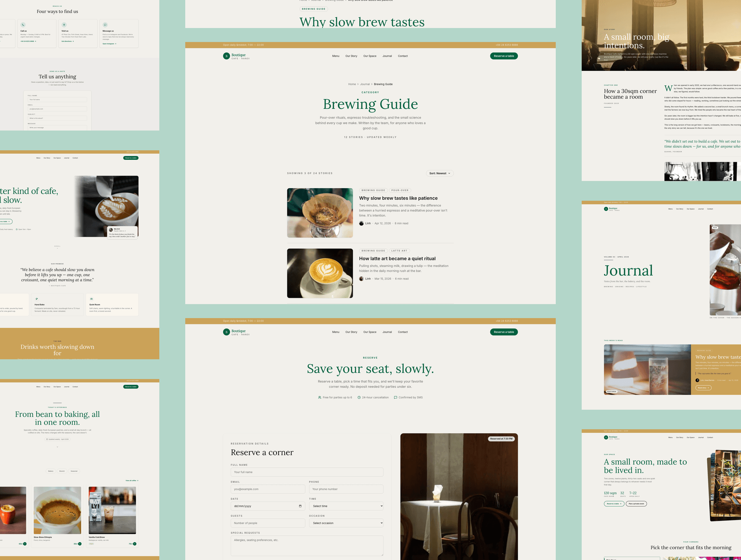Click the Home breadcrumb link

click(x=352, y=84)
